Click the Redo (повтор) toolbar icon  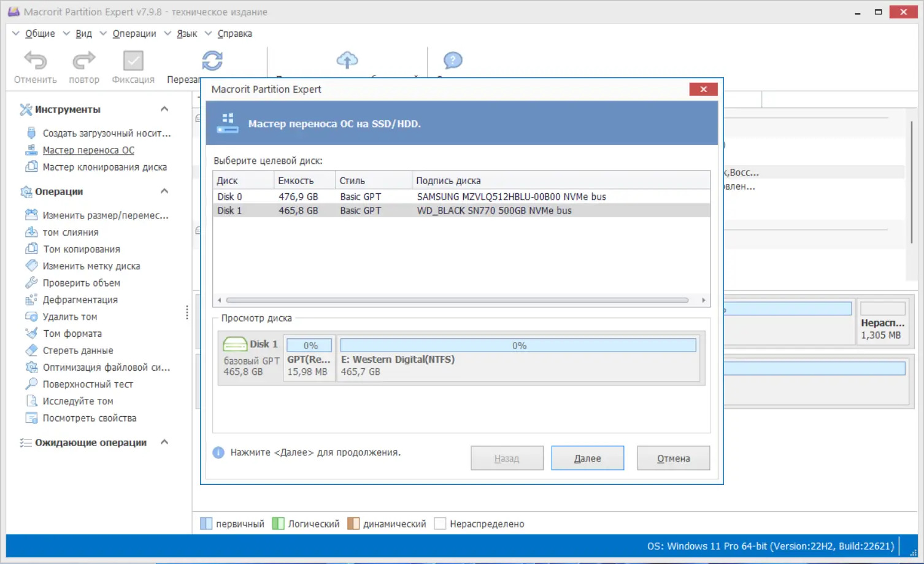point(84,60)
